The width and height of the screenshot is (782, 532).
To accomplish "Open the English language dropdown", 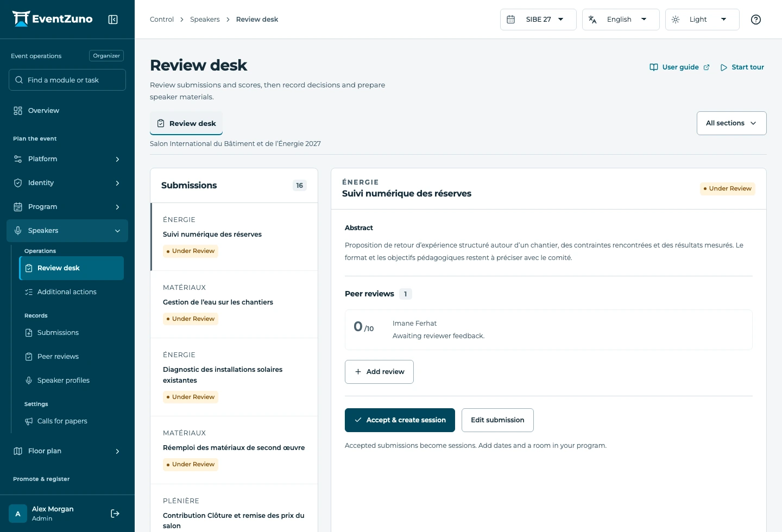I will pyautogui.click(x=621, y=20).
